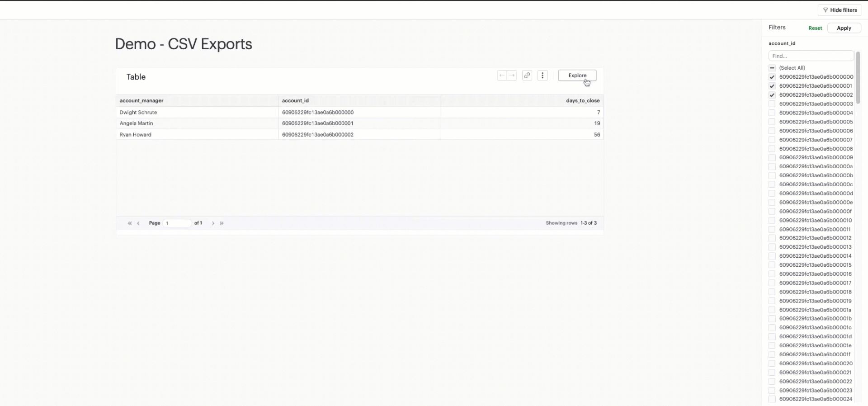Reset the filters
The height and width of the screenshot is (406, 868).
pyautogui.click(x=815, y=28)
